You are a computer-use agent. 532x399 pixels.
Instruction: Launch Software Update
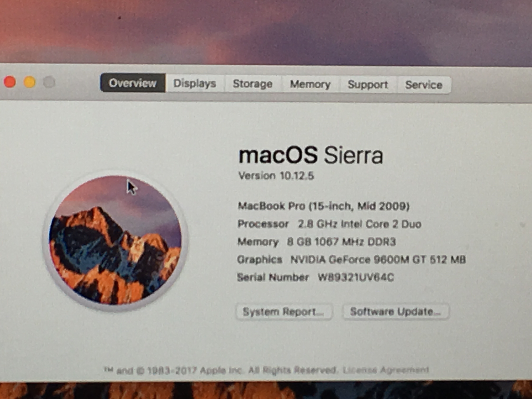(395, 312)
